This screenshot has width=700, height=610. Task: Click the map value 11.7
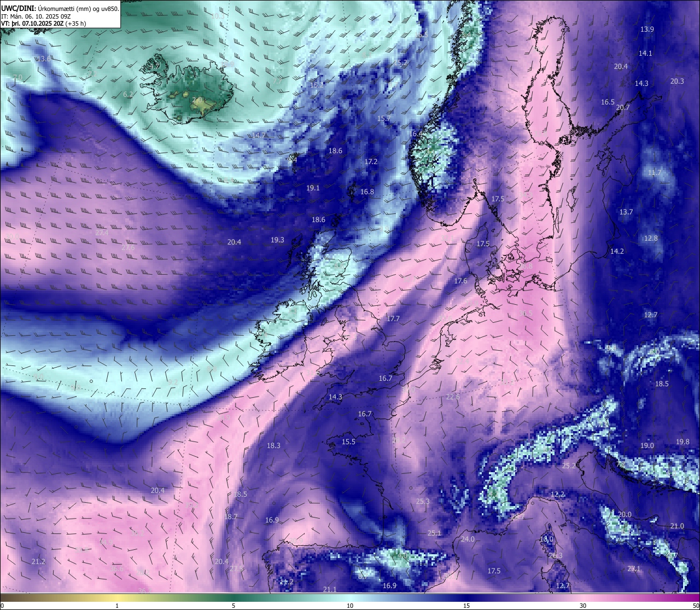655,172
